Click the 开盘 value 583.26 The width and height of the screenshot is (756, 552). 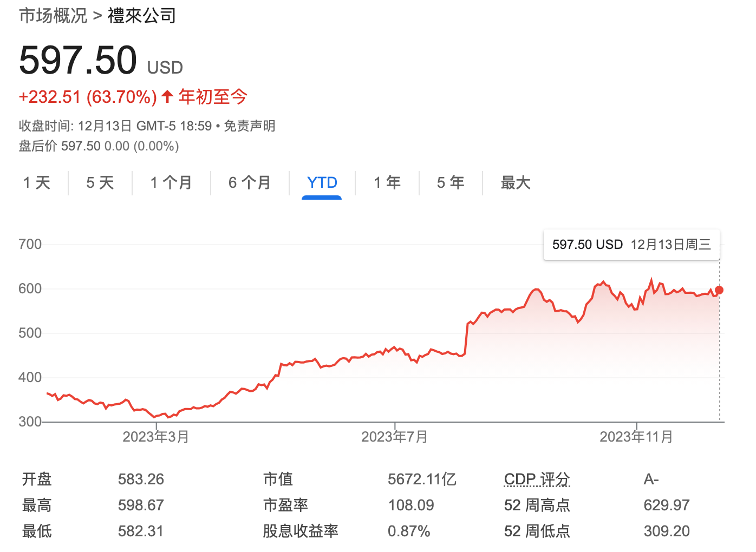tap(141, 479)
